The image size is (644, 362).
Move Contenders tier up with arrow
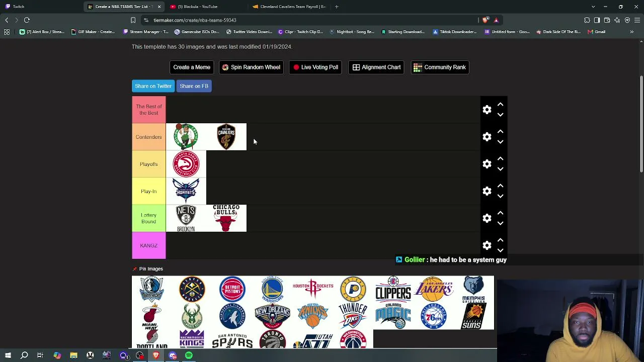pyautogui.click(x=500, y=132)
